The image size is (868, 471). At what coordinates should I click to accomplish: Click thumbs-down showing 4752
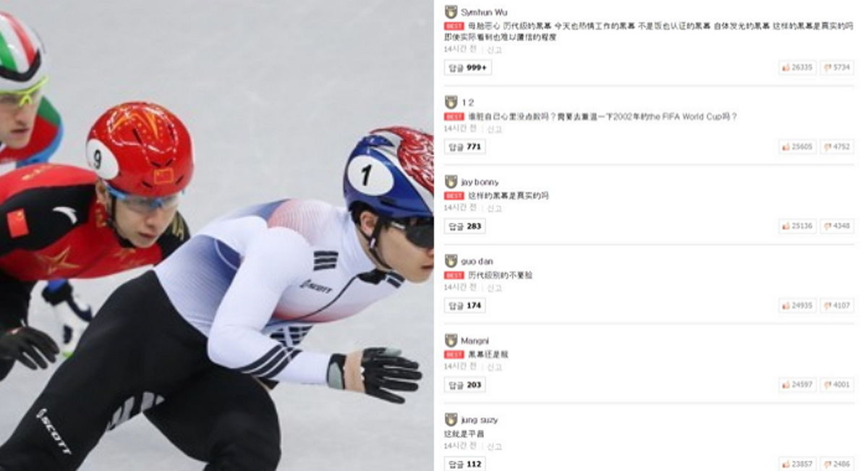[x=837, y=147]
